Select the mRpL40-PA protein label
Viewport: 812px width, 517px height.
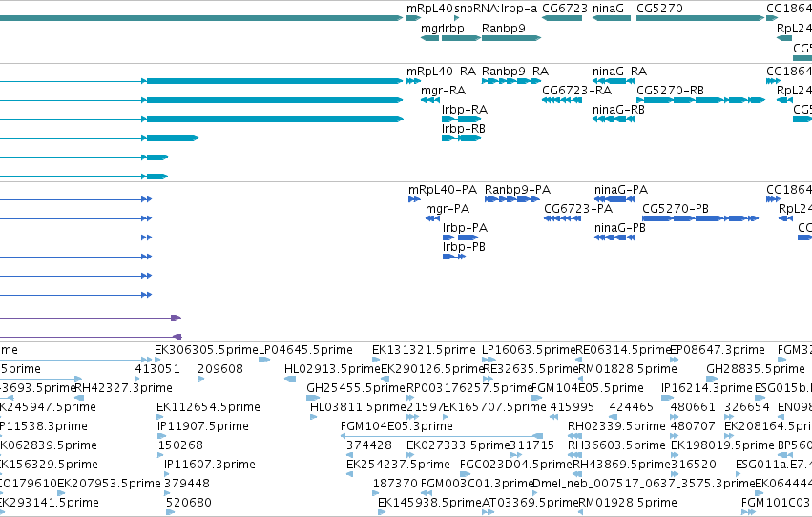click(x=443, y=190)
